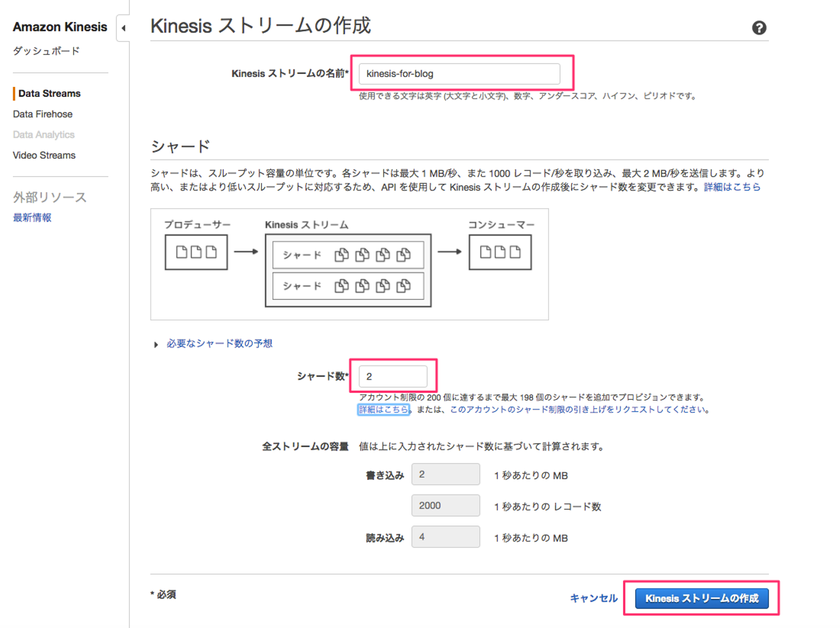Click the consumer documents icon in diagram
The width and height of the screenshot is (840, 628).
click(500, 252)
